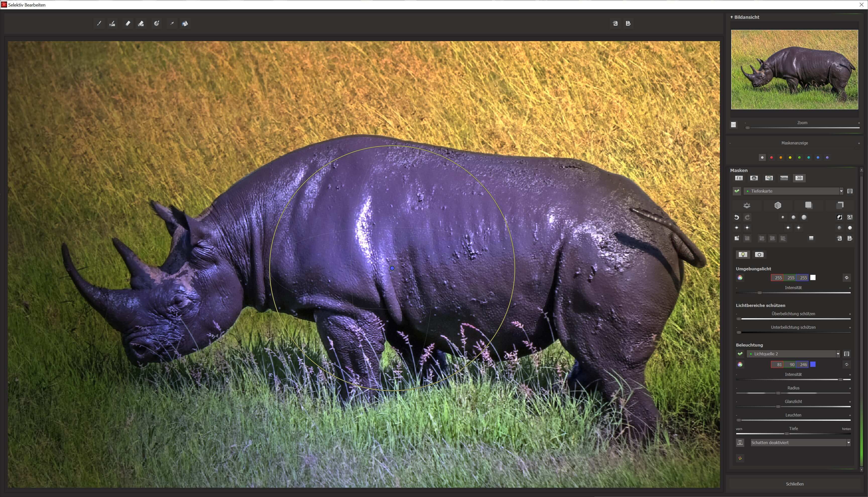Image resolution: width=868 pixels, height=497 pixels.
Task: Delete the Tiefenkarte mask with trash icon
Action: [850, 191]
